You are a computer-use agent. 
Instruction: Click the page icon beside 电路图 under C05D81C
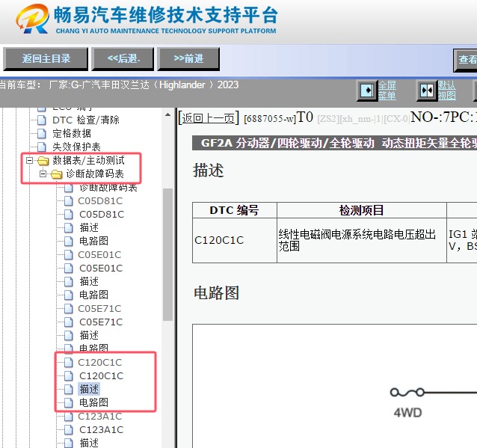coord(69,242)
